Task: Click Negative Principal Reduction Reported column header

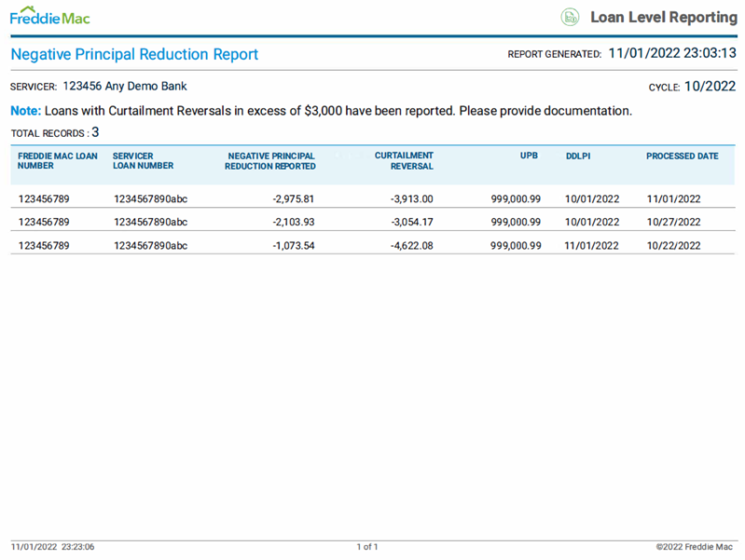Action: tap(270, 161)
